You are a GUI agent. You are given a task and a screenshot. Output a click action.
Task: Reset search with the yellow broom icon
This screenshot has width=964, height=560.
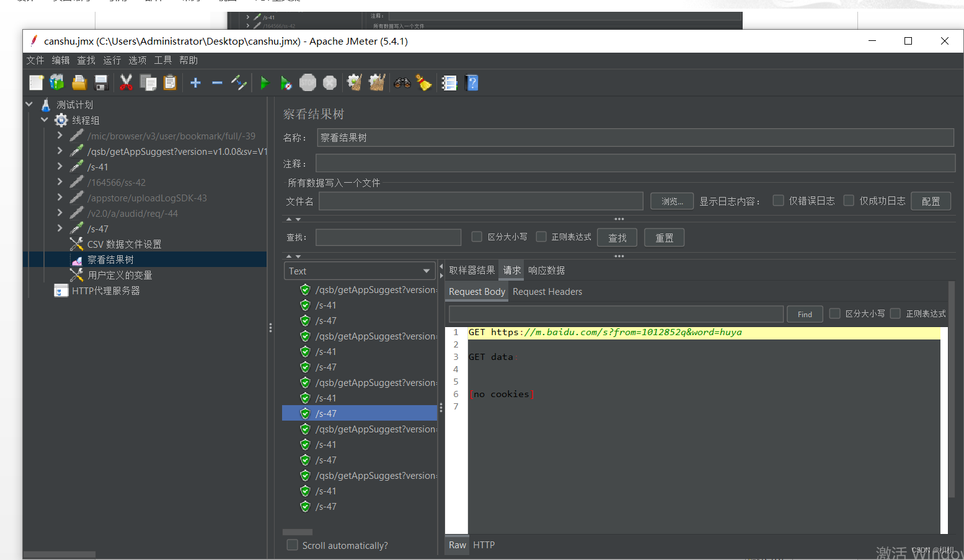(x=424, y=82)
